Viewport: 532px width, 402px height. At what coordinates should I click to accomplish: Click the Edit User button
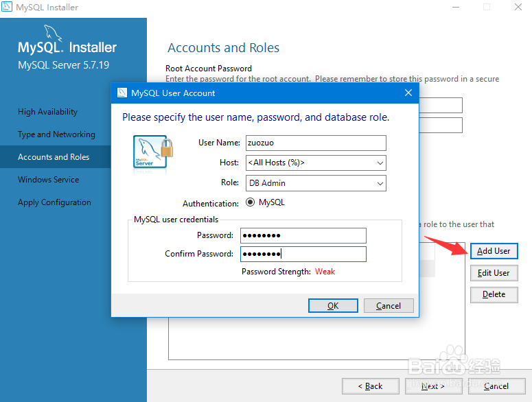pyautogui.click(x=494, y=273)
